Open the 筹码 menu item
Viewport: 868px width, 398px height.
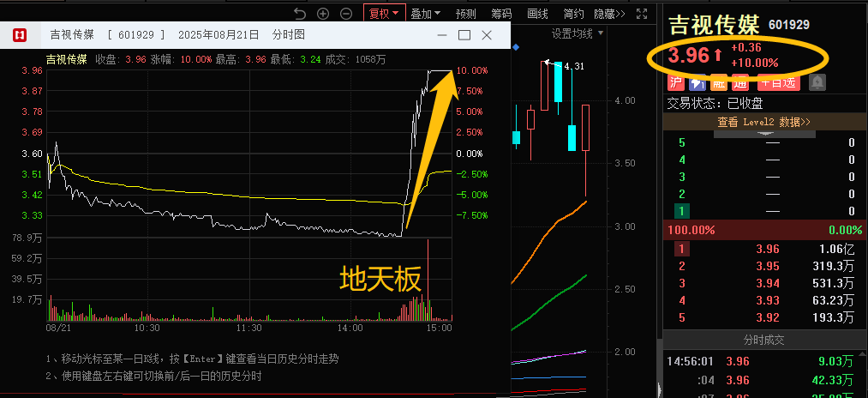[x=501, y=14]
